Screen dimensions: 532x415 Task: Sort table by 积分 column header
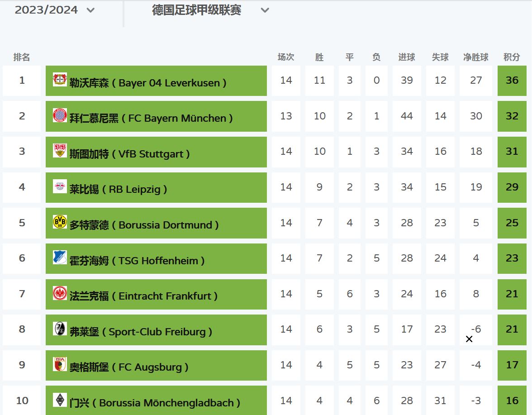click(x=512, y=57)
